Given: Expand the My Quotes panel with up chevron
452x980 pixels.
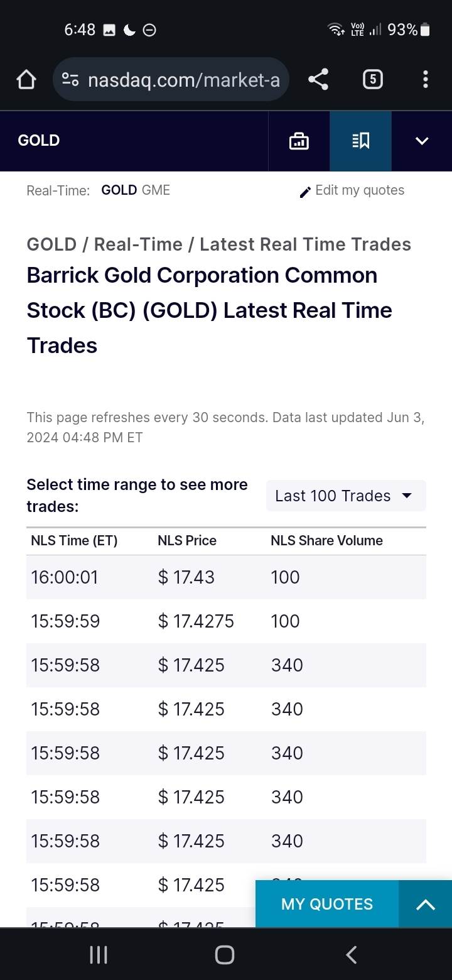Looking at the screenshot, I should [425, 904].
